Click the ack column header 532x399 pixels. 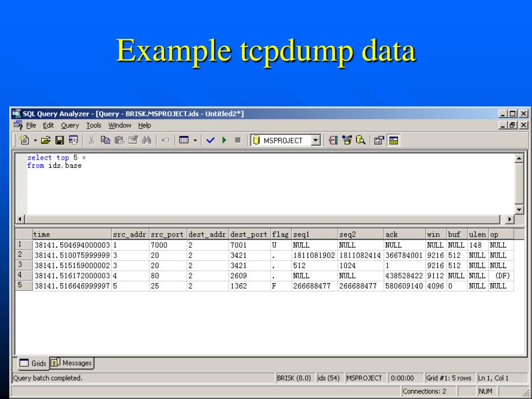pos(405,234)
